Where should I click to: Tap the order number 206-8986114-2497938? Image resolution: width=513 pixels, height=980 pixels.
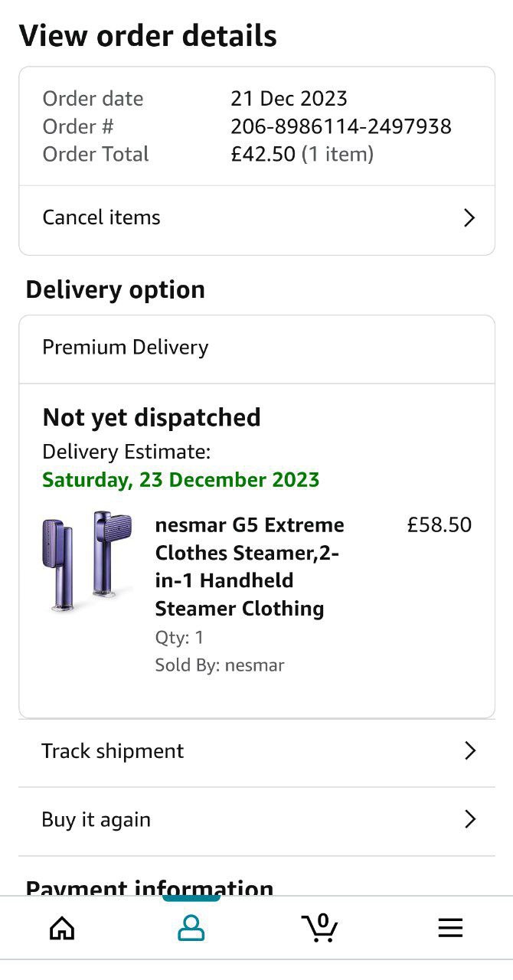tap(341, 126)
